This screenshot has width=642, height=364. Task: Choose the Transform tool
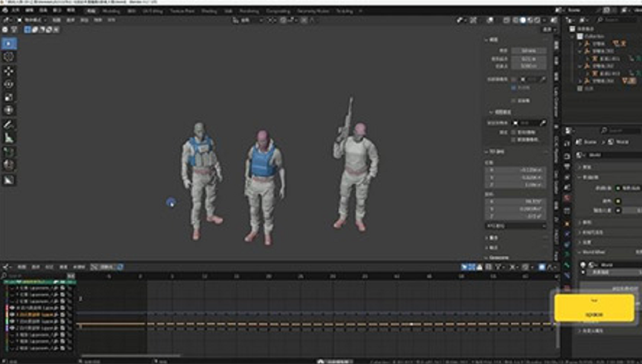(9, 110)
